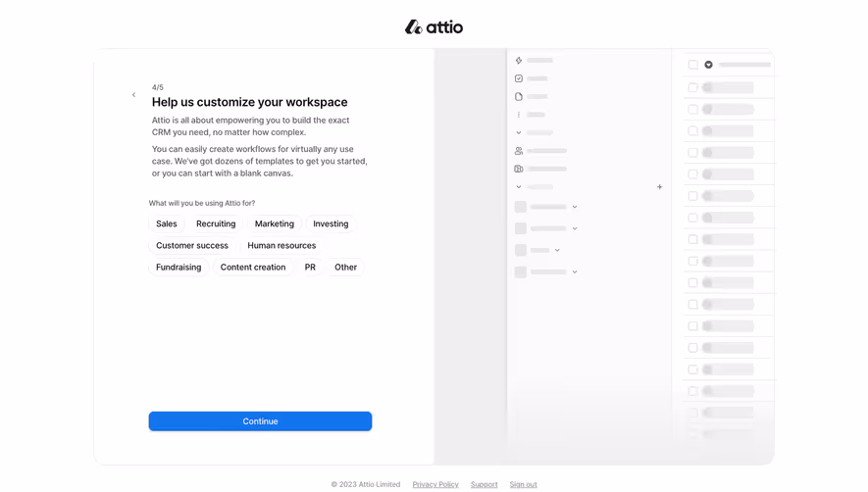Click 'Help us customize your workspace' heading
Viewport: 868px width, 492px height.
(x=250, y=102)
